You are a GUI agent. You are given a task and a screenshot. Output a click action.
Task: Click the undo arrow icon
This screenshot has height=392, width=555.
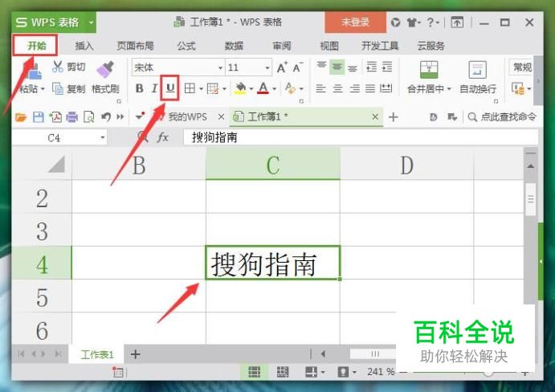point(106,116)
